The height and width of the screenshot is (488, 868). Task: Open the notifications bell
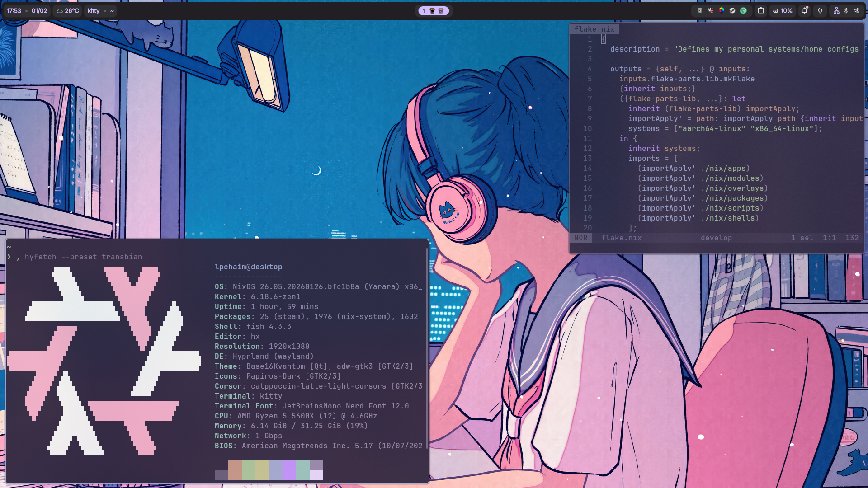[805, 11]
